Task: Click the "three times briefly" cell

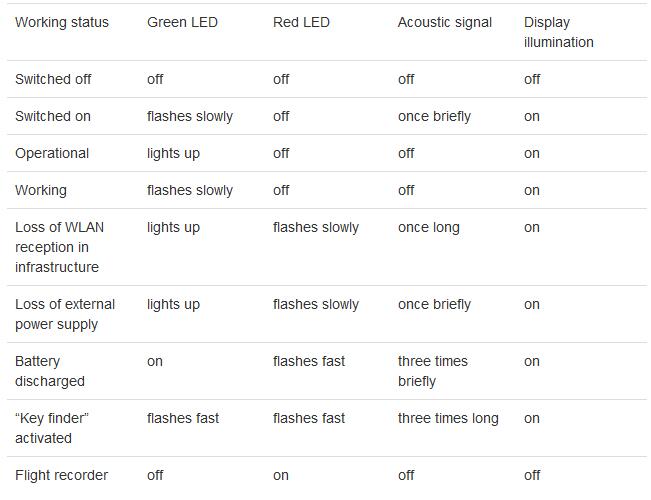Action: point(433,371)
